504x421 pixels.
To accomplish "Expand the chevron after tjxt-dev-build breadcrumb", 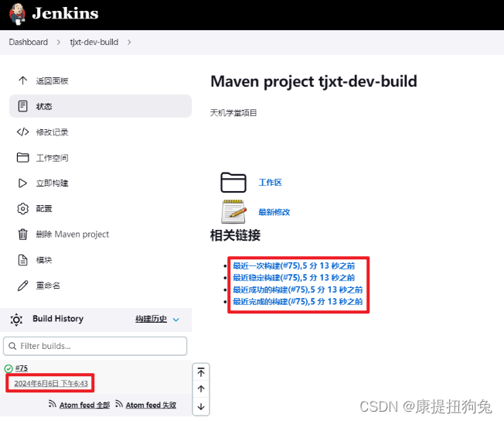I will click(x=129, y=42).
